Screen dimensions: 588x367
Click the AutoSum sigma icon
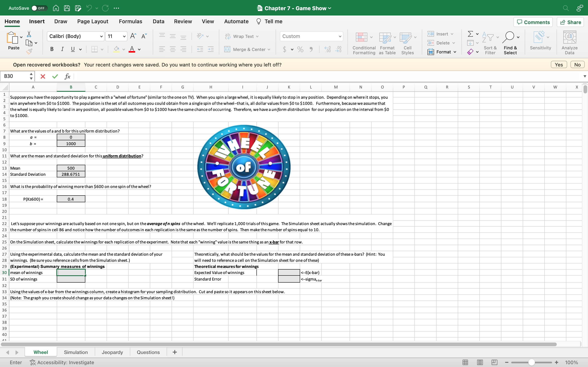click(470, 34)
